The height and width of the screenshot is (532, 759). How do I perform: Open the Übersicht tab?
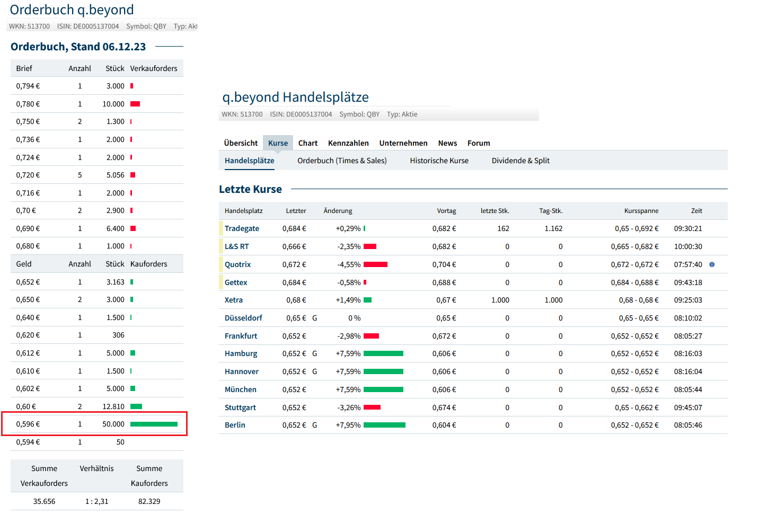(241, 143)
